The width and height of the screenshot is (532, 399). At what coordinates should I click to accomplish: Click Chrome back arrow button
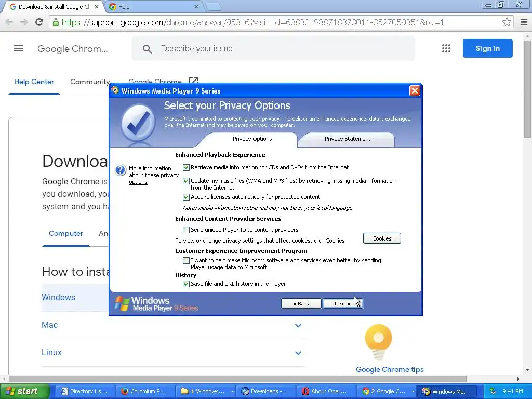tap(9, 22)
